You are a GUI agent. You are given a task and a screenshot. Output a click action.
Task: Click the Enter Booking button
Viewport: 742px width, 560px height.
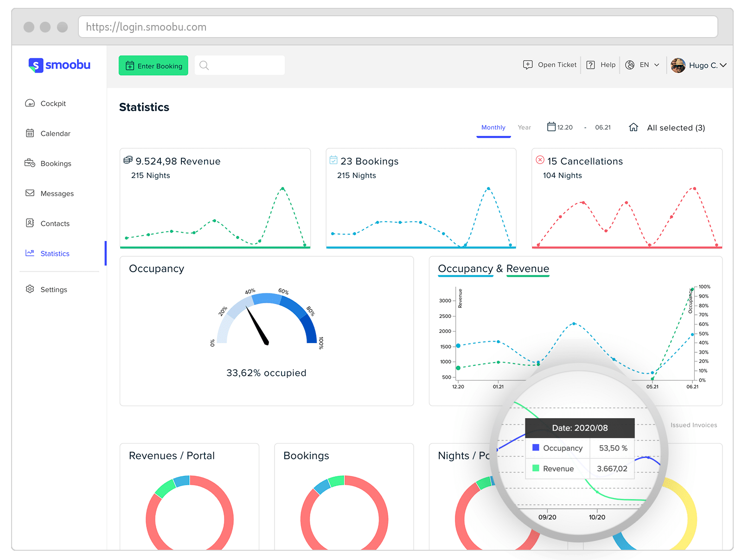point(154,65)
